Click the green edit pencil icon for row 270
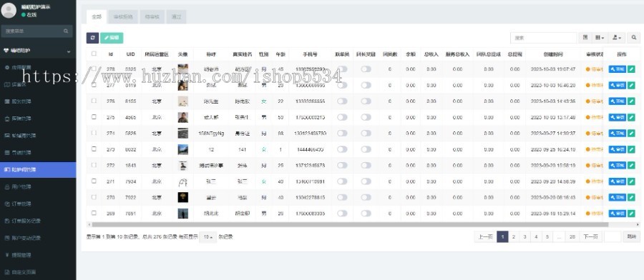The width and height of the screenshot is (644, 280). [x=631, y=197]
